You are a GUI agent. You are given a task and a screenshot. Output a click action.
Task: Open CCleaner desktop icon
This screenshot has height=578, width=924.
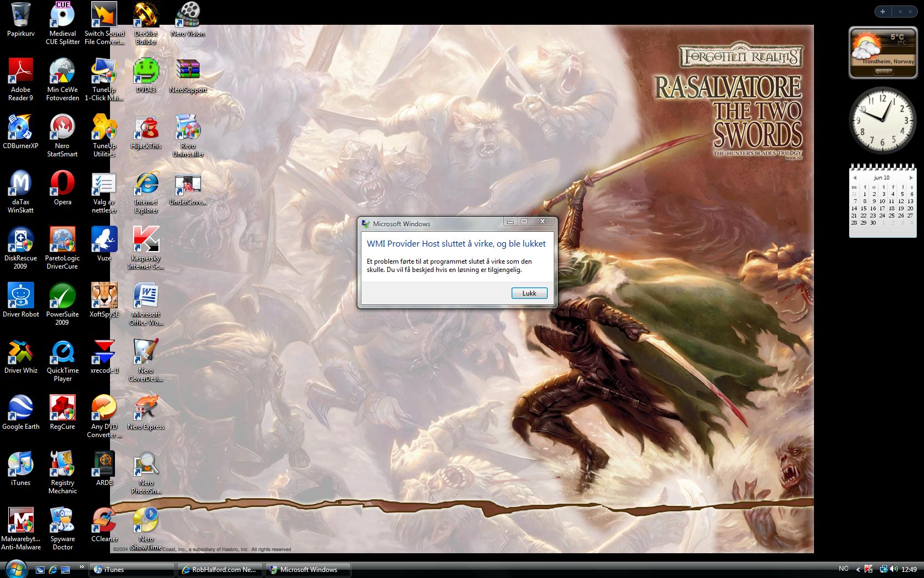tap(104, 525)
